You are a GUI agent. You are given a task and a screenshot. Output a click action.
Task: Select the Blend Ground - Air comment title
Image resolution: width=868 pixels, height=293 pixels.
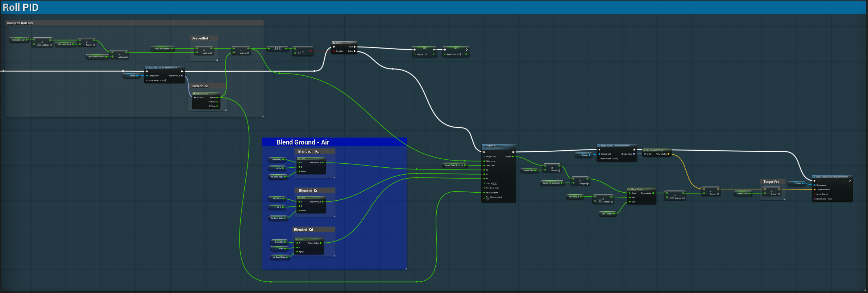(303, 142)
